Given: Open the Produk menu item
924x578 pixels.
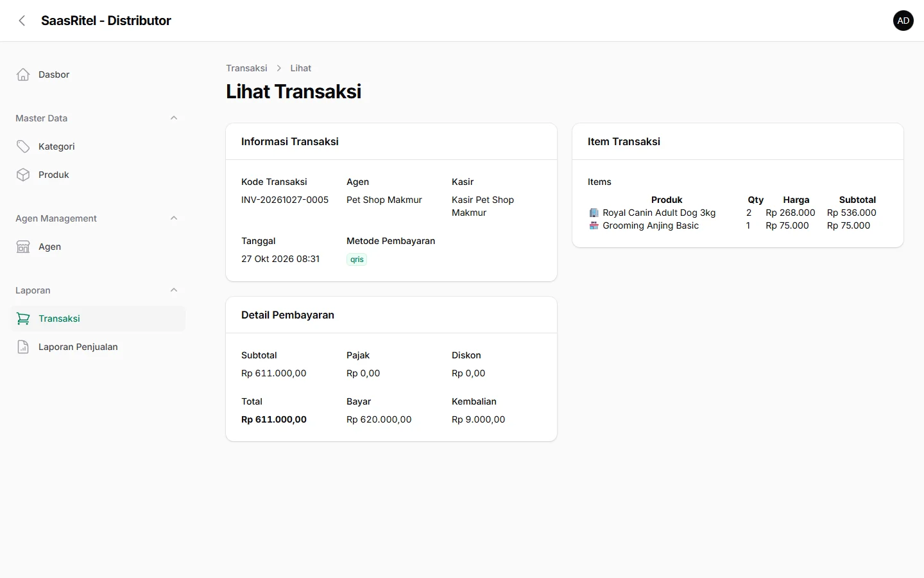Looking at the screenshot, I should click(98, 175).
